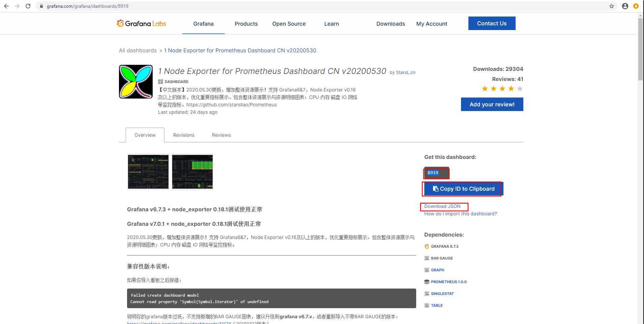
Task: Click the Reviews: 41 count text
Action: (x=508, y=79)
